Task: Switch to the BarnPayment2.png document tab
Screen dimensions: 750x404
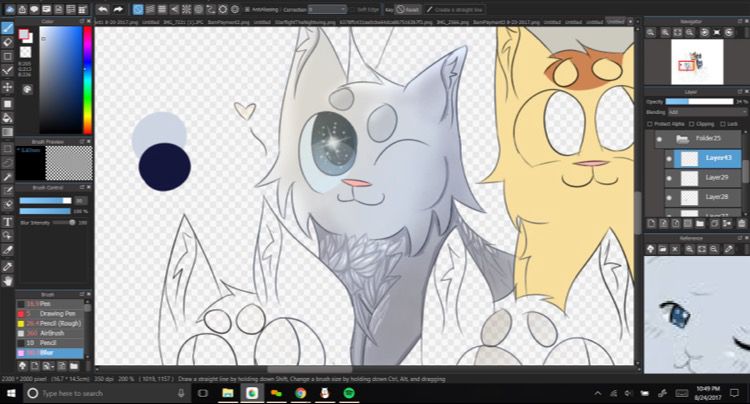Action: (224, 20)
